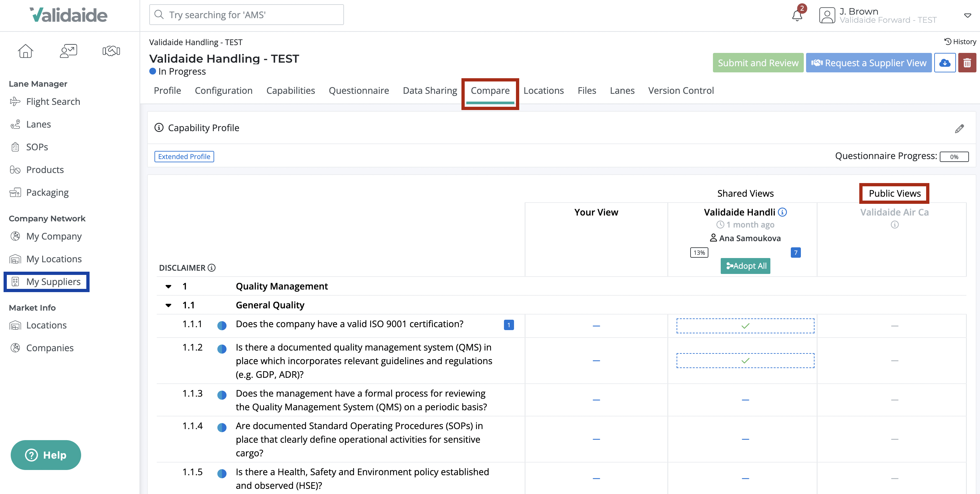
Task: Expand the user account dropdown arrow
Action: pos(967,15)
